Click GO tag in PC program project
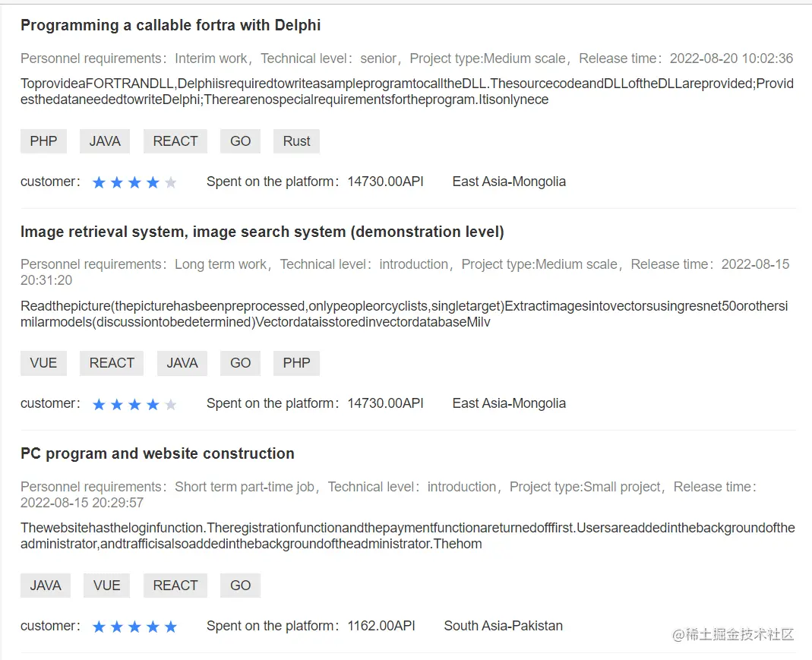 click(240, 586)
